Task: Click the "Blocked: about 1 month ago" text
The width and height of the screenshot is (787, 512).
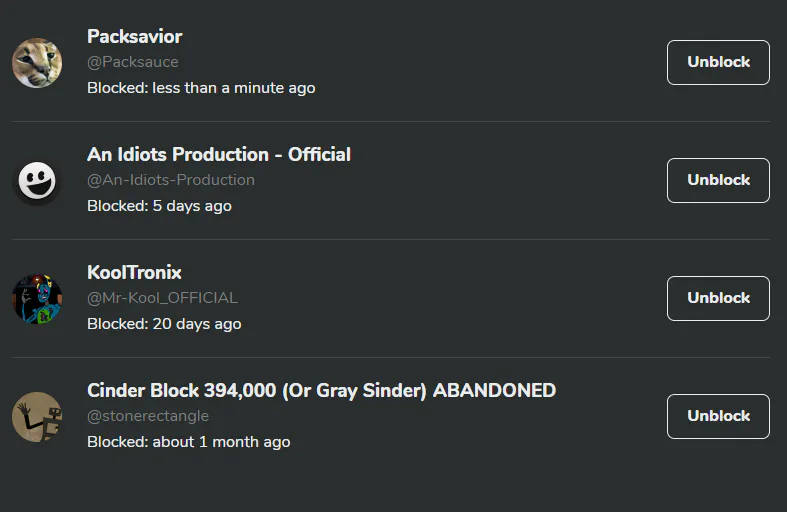Action: point(188,442)
